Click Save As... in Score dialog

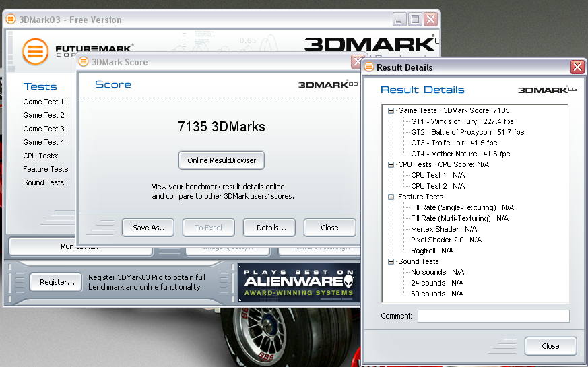pos(148,228)
